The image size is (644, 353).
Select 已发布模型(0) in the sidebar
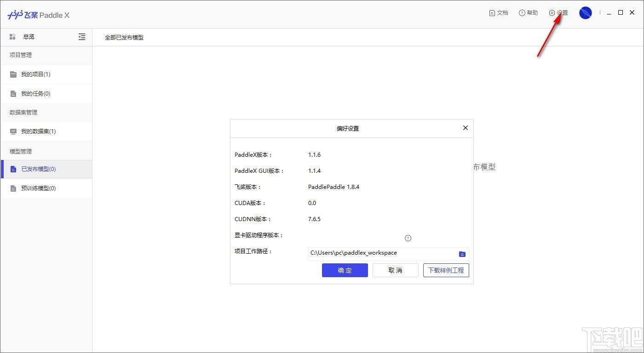(46, 169)
